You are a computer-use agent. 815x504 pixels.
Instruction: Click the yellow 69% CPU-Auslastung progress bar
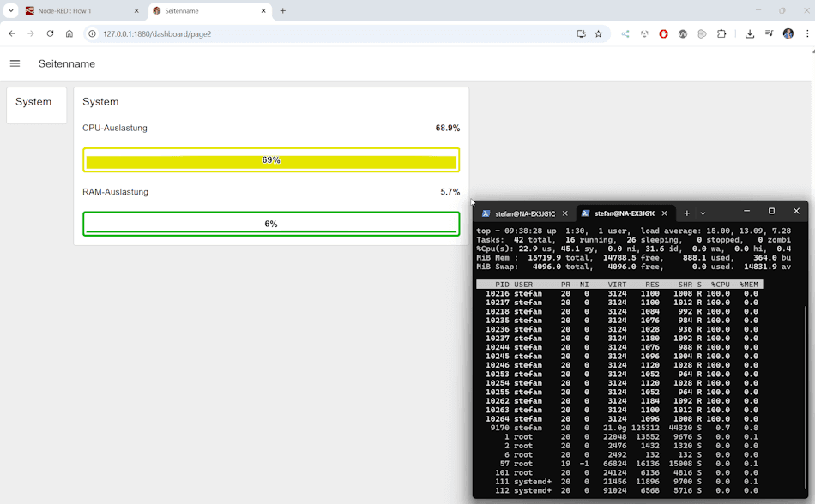click(x=271, y=159)
